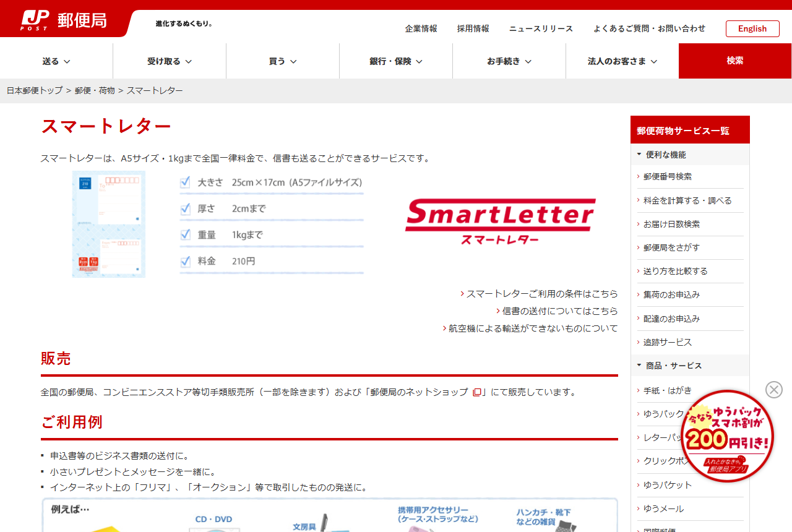The width and height of the screenshot is (792, 532).
Task: Expand the お手続き menu
Action: click(509, 61)
